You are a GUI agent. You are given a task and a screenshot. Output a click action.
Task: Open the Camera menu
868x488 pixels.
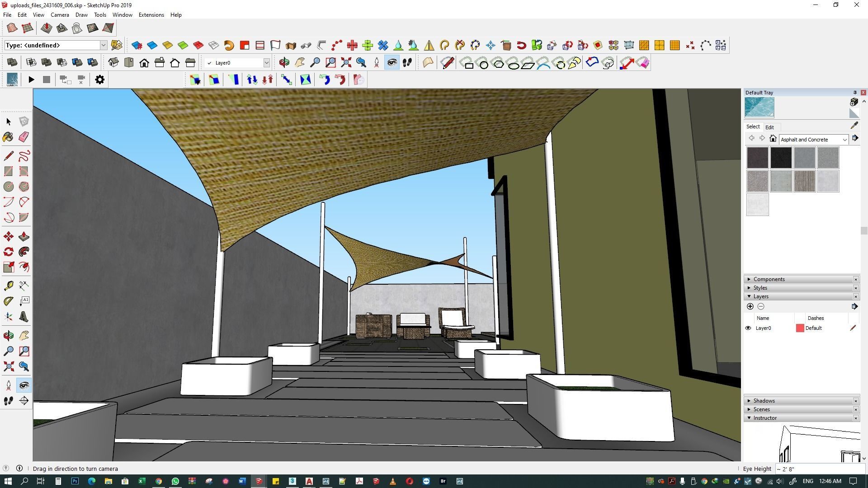(60, 15)
